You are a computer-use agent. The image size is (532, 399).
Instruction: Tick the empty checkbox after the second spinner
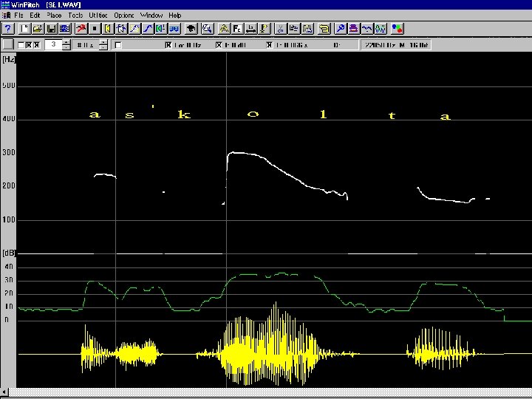pos(118,45)
